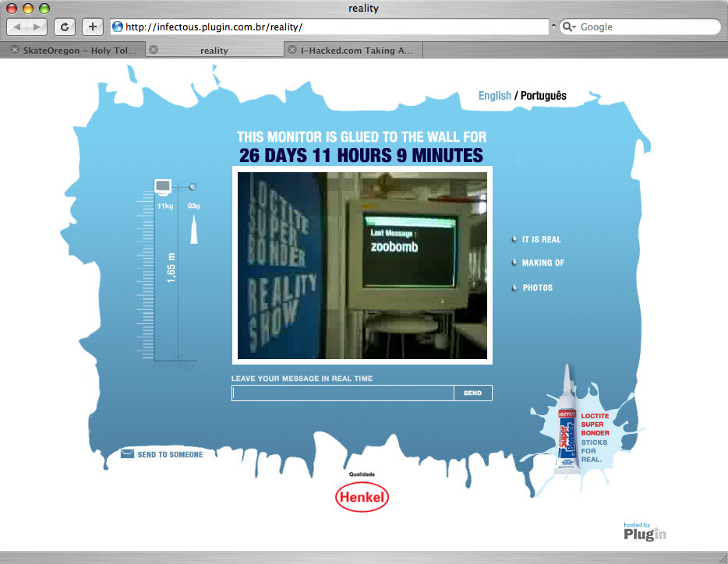This screenshot has width=728, height=564.
Task: Click the Google search field
Action: coord(641,27)
